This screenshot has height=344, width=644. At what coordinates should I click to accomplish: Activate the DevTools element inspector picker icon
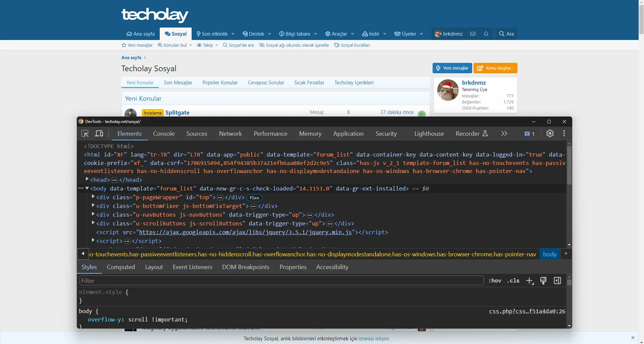pyautogui.click(x=85, y=134)
